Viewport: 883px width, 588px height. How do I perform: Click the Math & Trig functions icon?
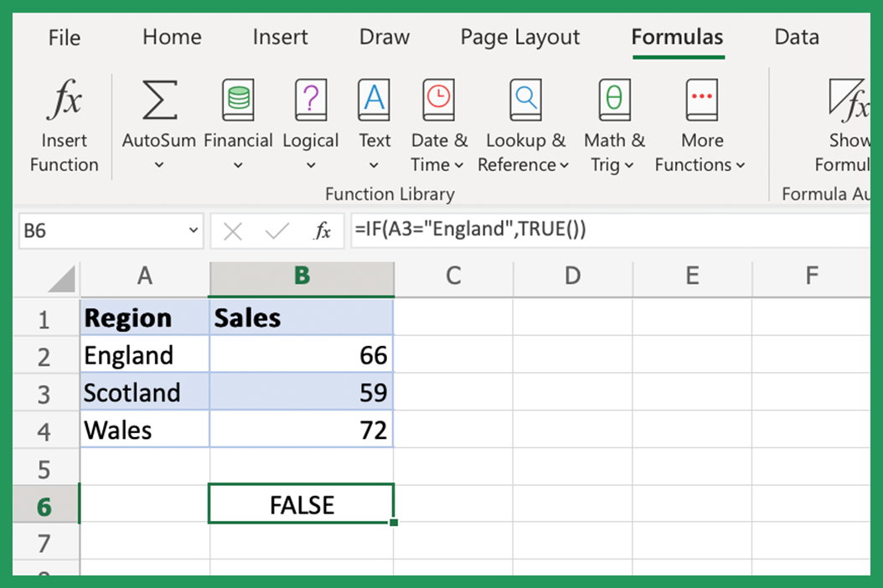coord(612,101)
